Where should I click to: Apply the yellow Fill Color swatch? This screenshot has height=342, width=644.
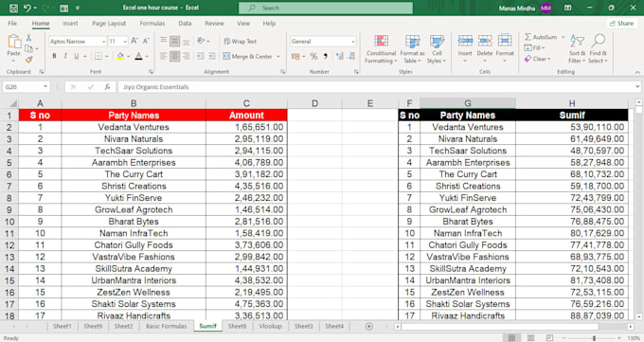(120, 56)
